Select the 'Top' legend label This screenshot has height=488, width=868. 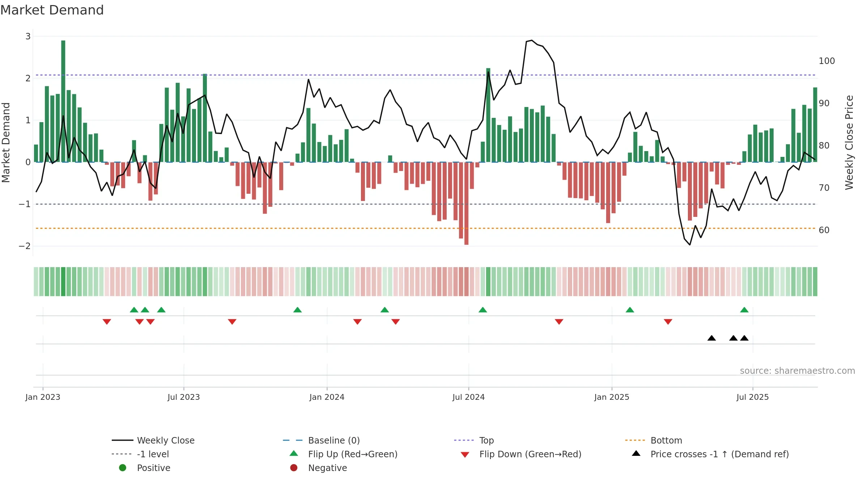[486, 440]
